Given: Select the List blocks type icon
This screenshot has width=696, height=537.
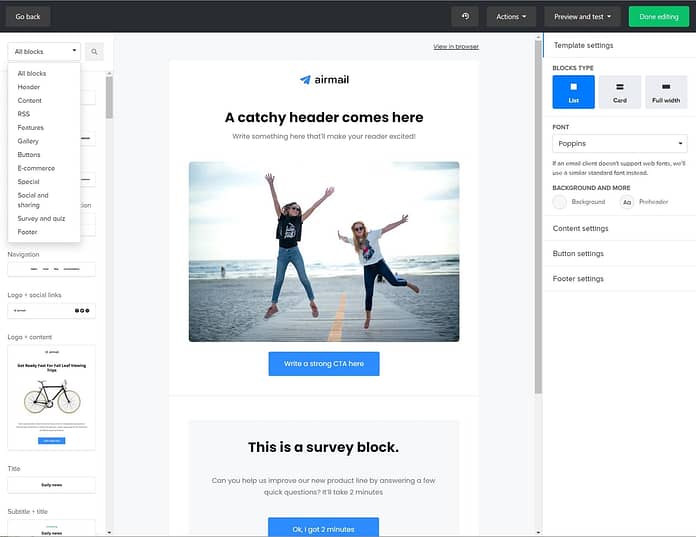Looking at the screenshot, I should [x=573, y=92].
